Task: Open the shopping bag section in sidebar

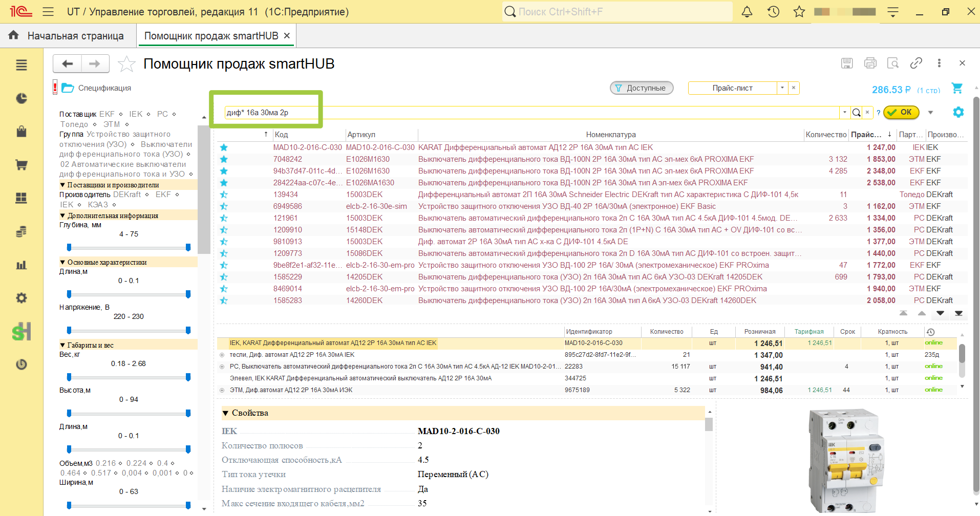Action: pos(21,132)
